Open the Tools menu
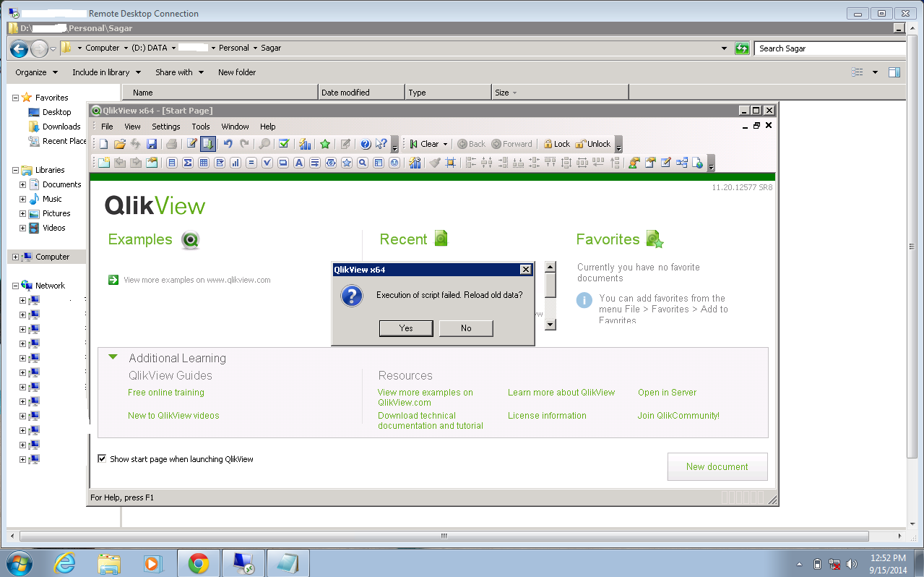This screenshot has height=577, width=924. 201,127
